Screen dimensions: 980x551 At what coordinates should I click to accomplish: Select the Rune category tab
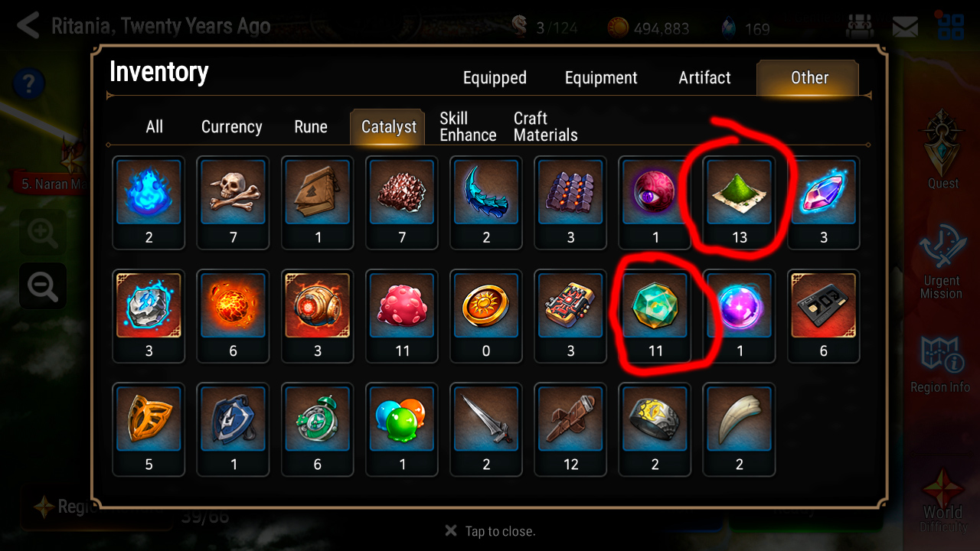311,127
